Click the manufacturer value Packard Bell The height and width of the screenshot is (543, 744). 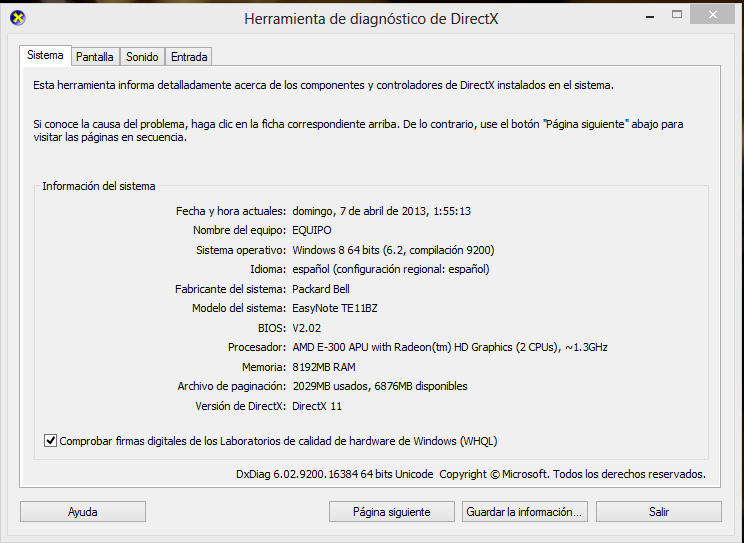pos(321,289)
